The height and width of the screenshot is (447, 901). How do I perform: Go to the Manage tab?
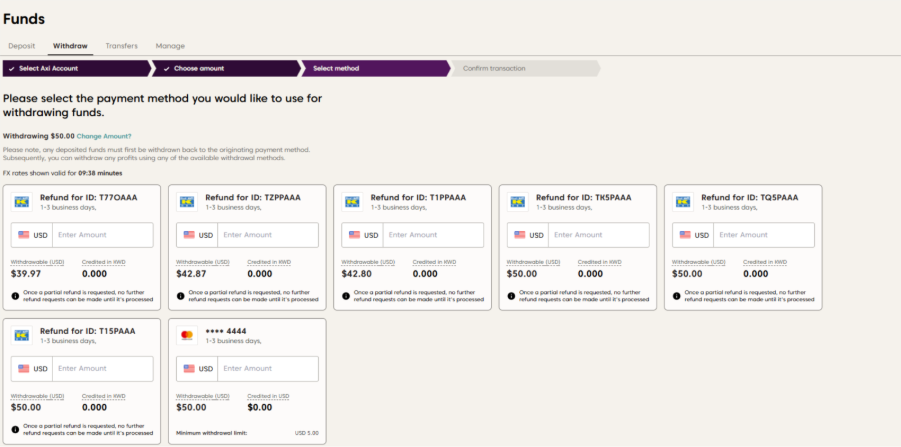[170, 46]
